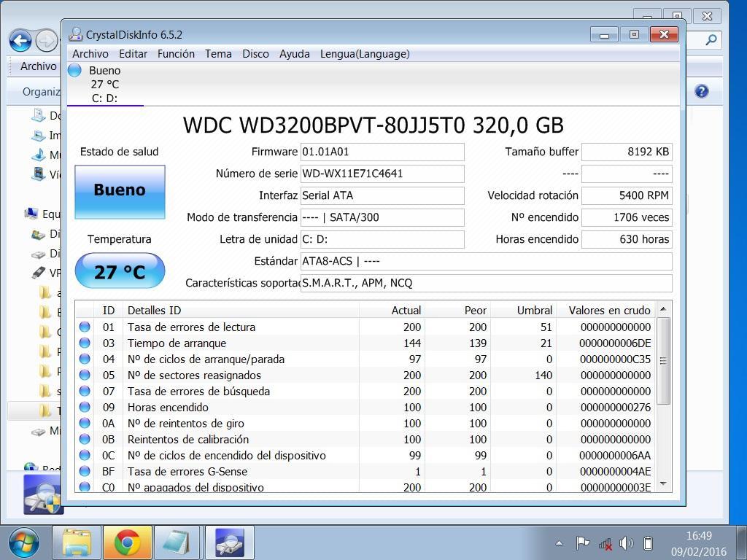Click the buffer size field 8192 KB
747x560 pixels.
(x=627, y=152)
